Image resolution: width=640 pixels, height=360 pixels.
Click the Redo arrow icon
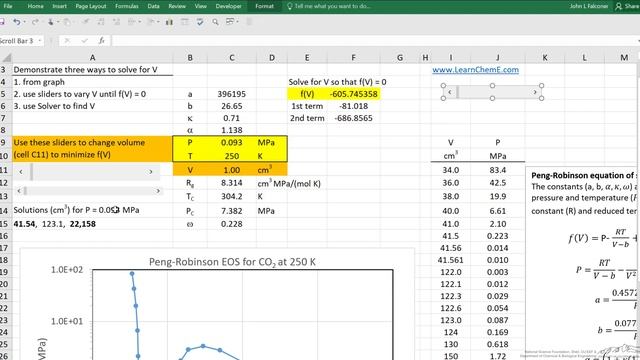coord(35,22)
